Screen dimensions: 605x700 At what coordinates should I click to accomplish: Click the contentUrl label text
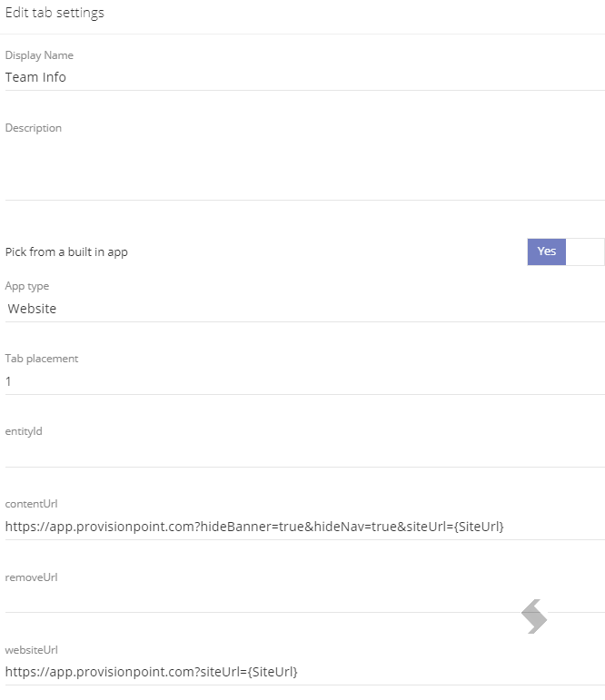[31, 504]
